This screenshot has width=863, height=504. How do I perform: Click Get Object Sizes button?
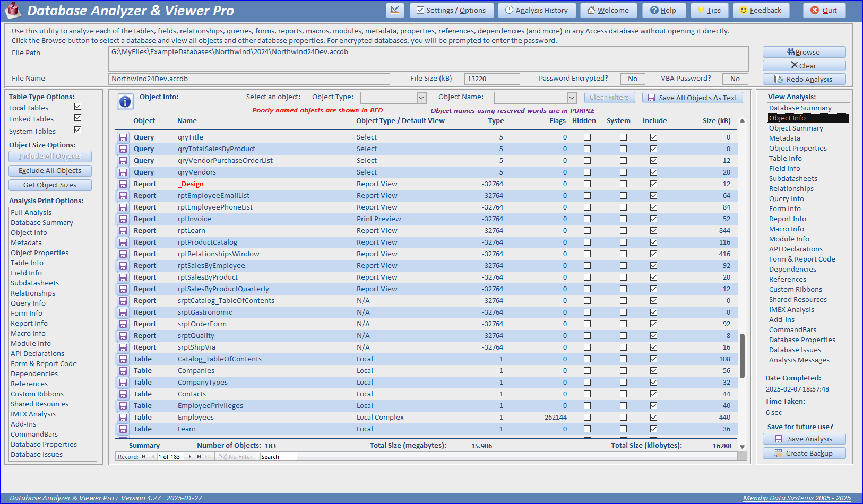pyautogui.click(x=50, y=185)
